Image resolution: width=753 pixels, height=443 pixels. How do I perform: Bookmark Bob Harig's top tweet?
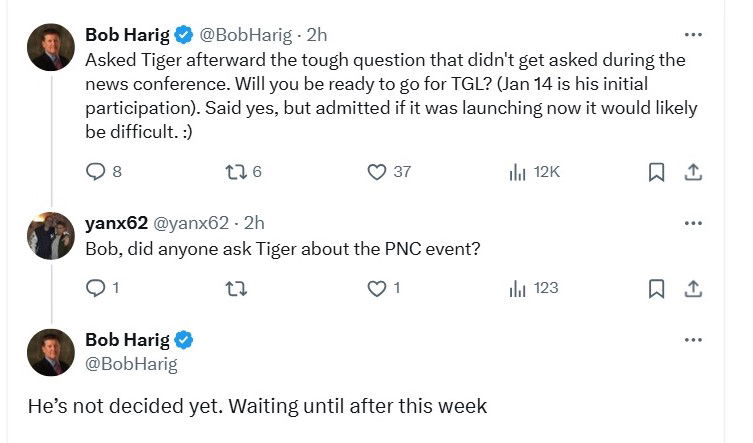coord(657,172)
